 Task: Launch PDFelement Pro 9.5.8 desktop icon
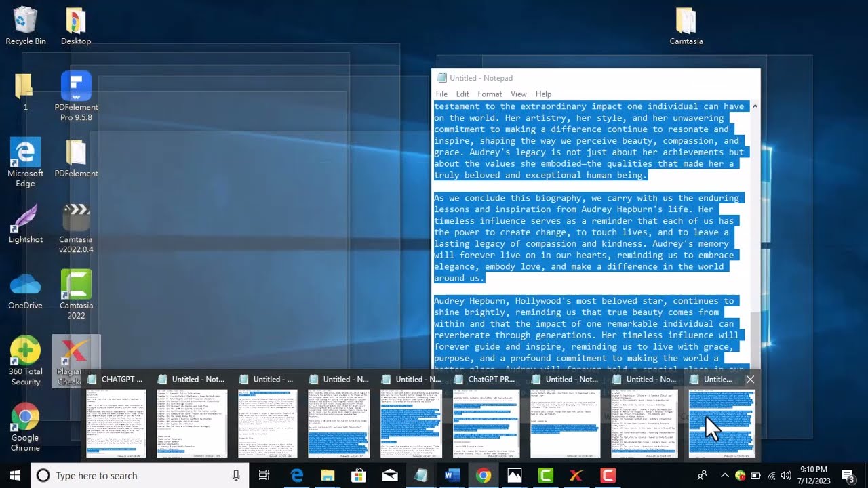point(76,96)
